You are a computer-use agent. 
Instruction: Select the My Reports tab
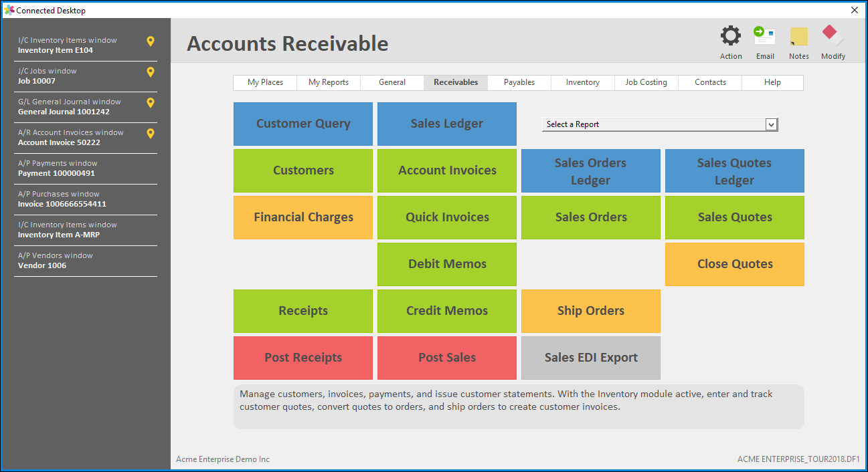(328, 82)
